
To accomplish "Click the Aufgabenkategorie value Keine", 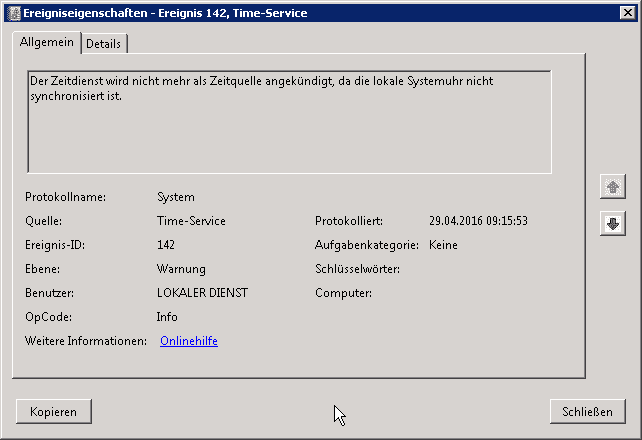I will (x=443, y=245).
